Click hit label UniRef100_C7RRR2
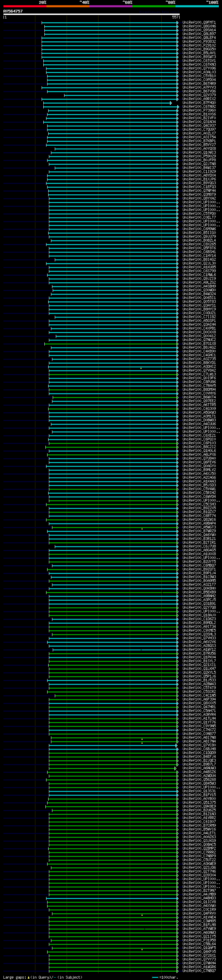 click(199, 852)
